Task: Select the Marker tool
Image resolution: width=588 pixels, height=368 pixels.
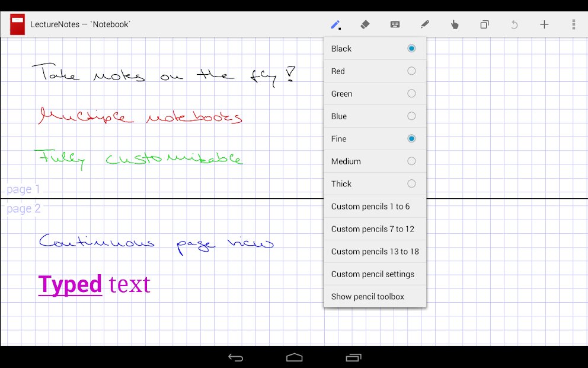Action: coord(424,24)
